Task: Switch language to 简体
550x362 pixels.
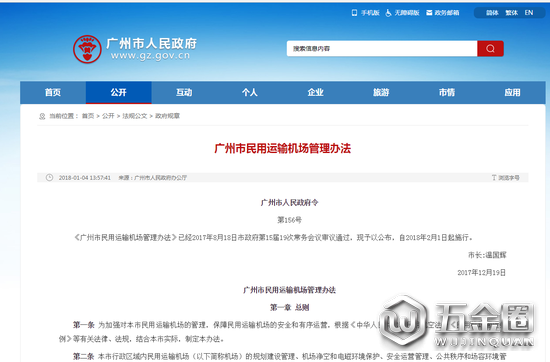Action: [492, 13]
